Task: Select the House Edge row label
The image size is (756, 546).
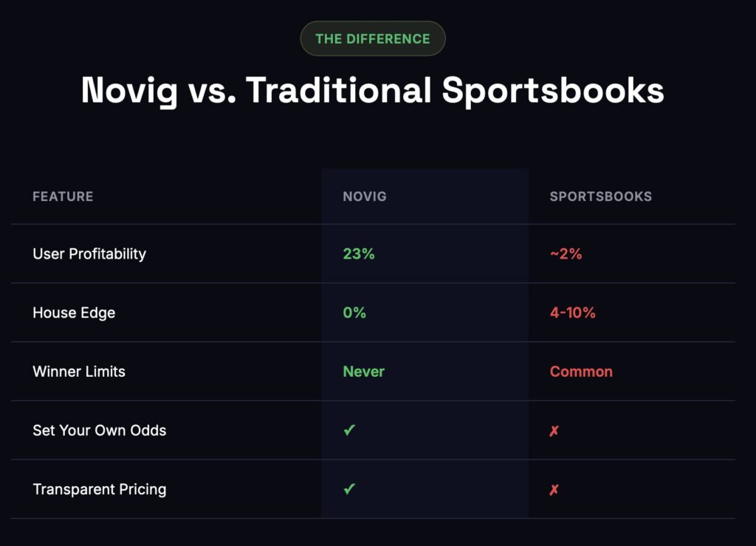Action: pyautogui.click(x=74, y=313)
